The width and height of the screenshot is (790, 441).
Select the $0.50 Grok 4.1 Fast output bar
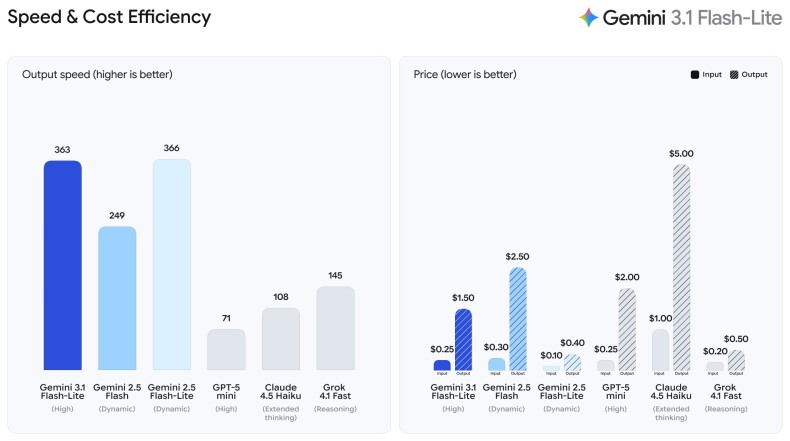pos(736,360)
